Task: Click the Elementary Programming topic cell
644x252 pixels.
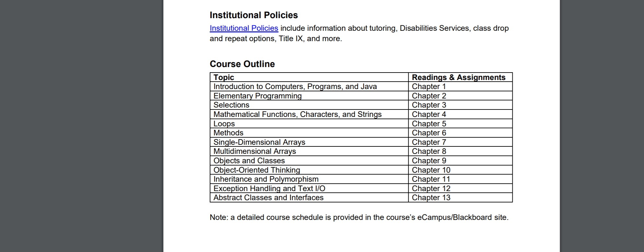Action: (x=309, y=96)
